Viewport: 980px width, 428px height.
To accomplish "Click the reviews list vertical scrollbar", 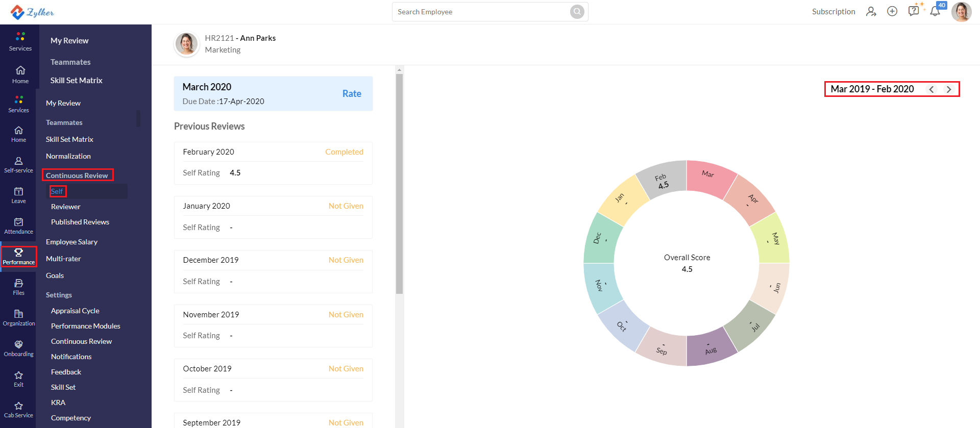I will (x=400, y=184).
